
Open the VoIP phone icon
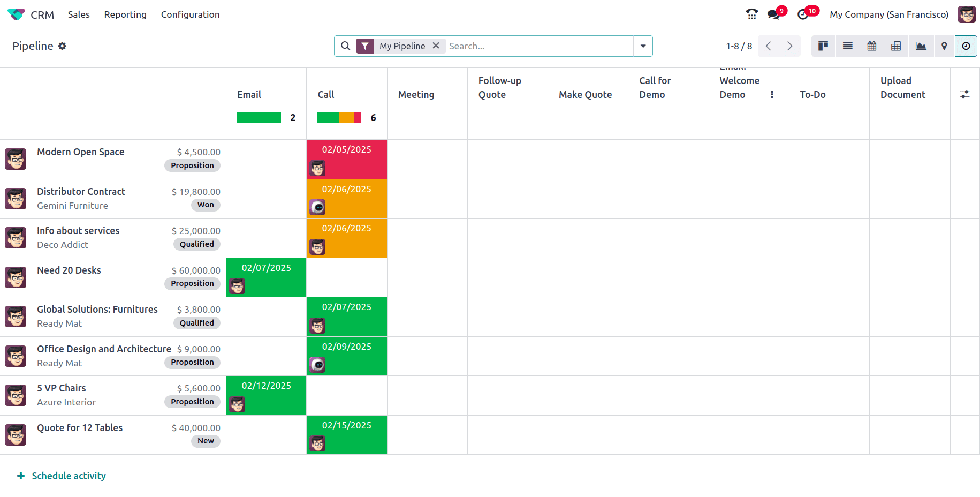pyautogui.click(x=752, y=14)
